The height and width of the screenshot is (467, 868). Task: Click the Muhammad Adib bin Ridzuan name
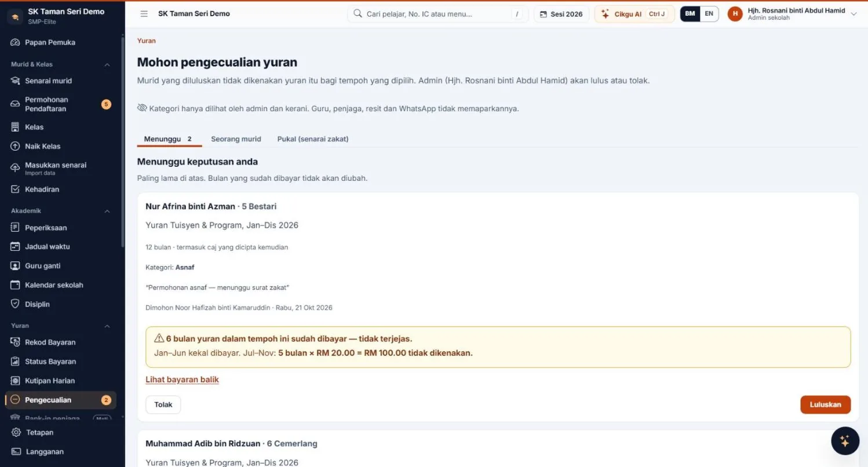(x=203, y=444)
